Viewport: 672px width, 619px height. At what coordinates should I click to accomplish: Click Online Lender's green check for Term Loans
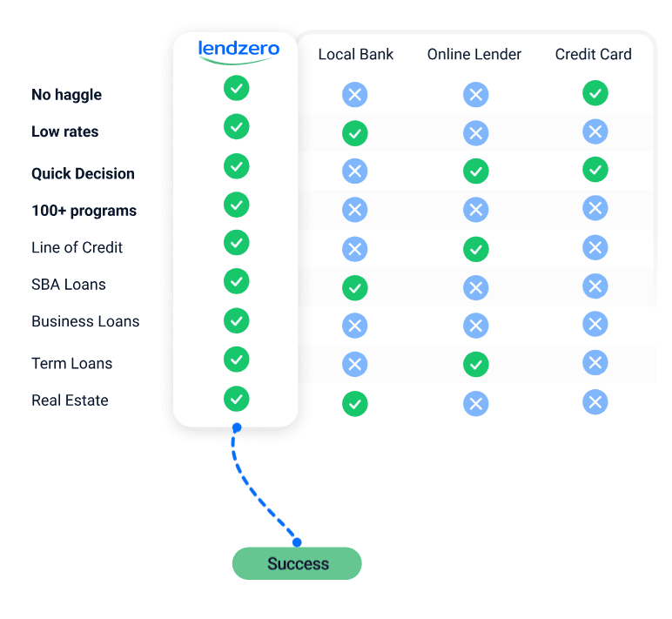(475, 364)
